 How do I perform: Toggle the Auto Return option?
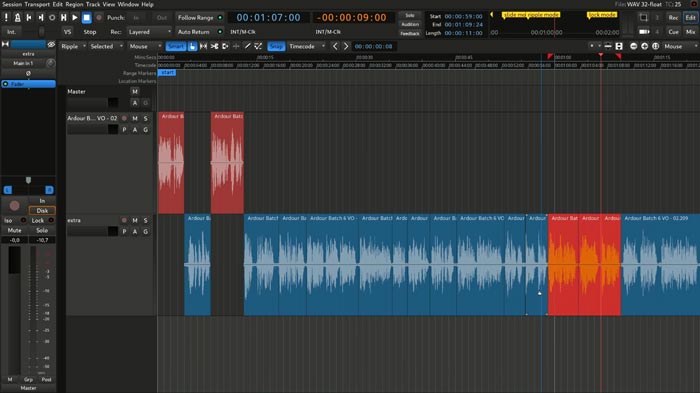tap(200, 32)
